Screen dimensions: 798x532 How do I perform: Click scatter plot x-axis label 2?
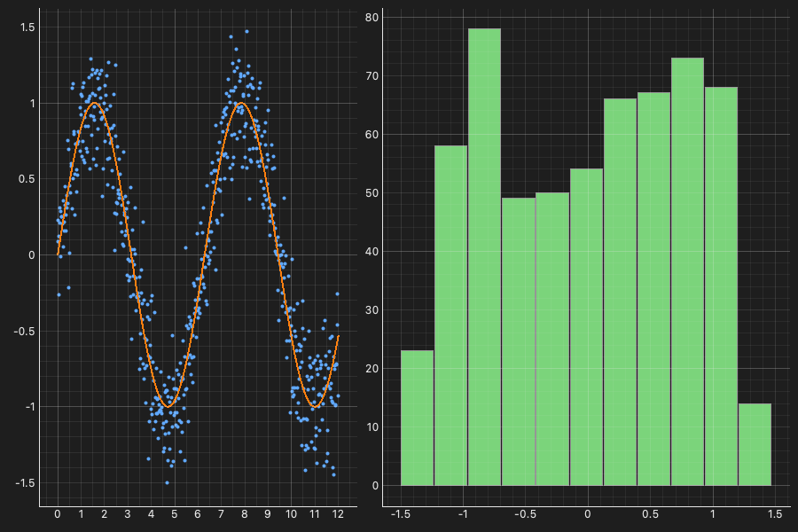pyautogui.click(x=105, y=514)
